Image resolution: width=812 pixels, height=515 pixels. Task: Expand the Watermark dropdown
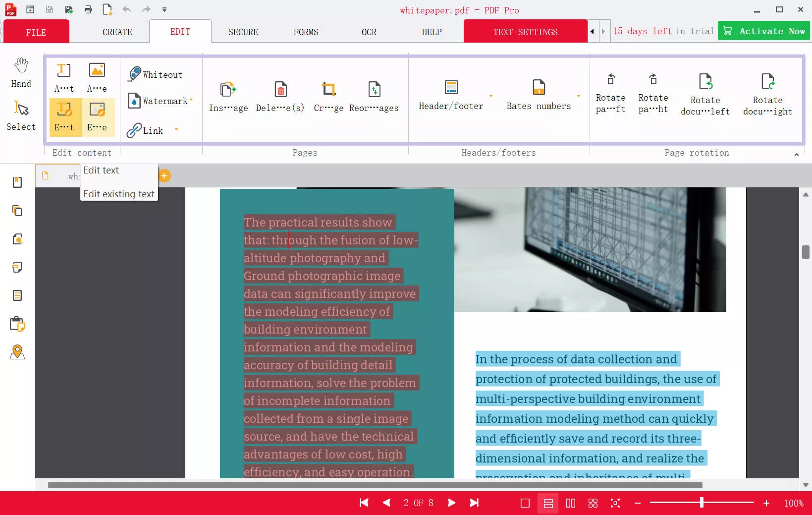pyautogui.click(x=191, y=101)
